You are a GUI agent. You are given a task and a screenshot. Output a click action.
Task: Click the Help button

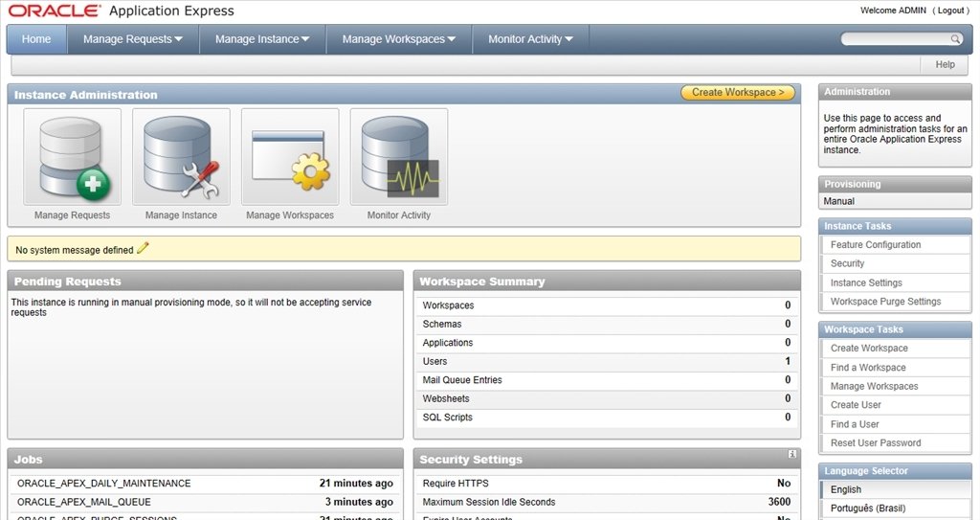pyautogui.click(x=945, y=64)
